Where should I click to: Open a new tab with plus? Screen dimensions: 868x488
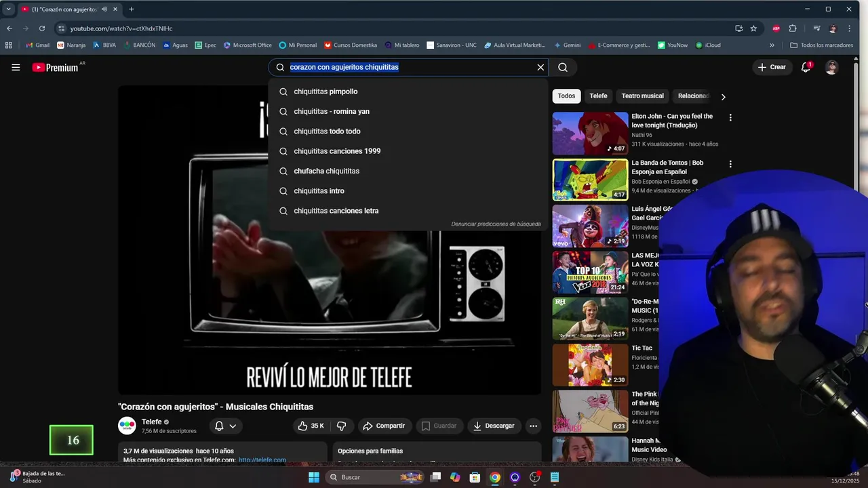pos(132,9)
